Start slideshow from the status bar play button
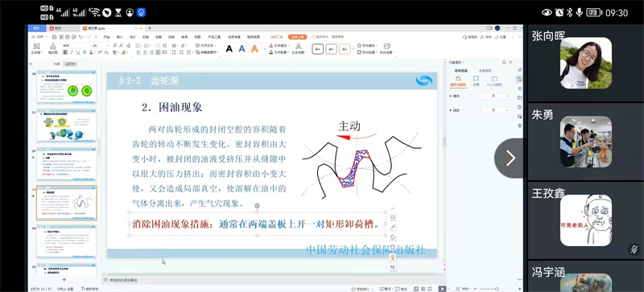The image size is (644, 292). click(x=442, y=289)
